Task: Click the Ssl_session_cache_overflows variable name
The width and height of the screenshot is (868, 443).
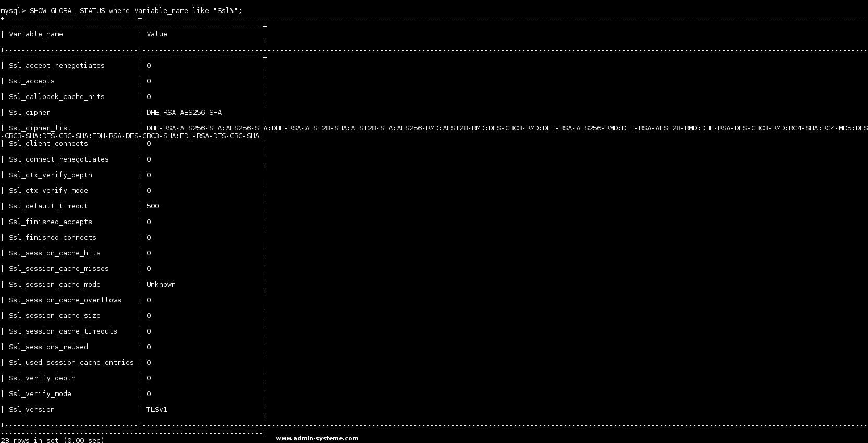Action: [x=65, y=300]
